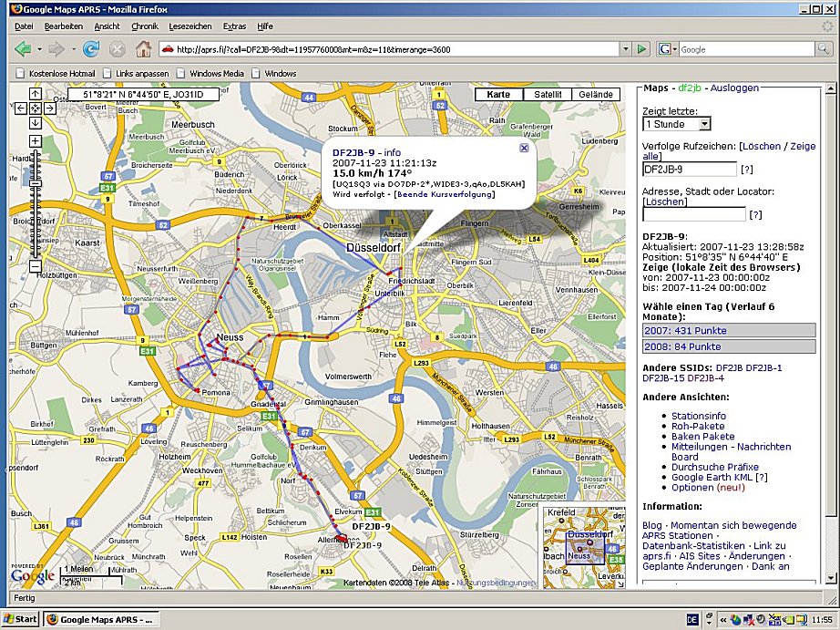Click the Stop loading button
The image size is (840, 630).
pyautogui.click(x=117, y=50)
